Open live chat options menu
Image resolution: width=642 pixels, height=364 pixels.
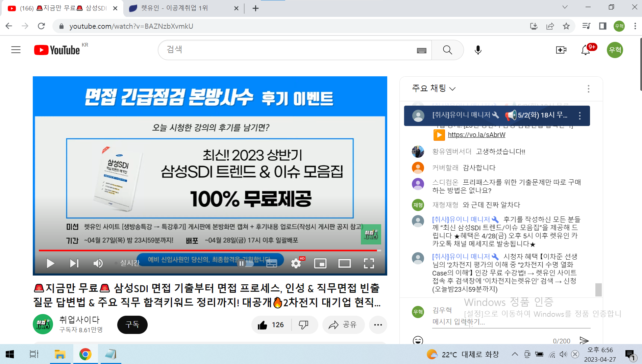tap(588, 89)
